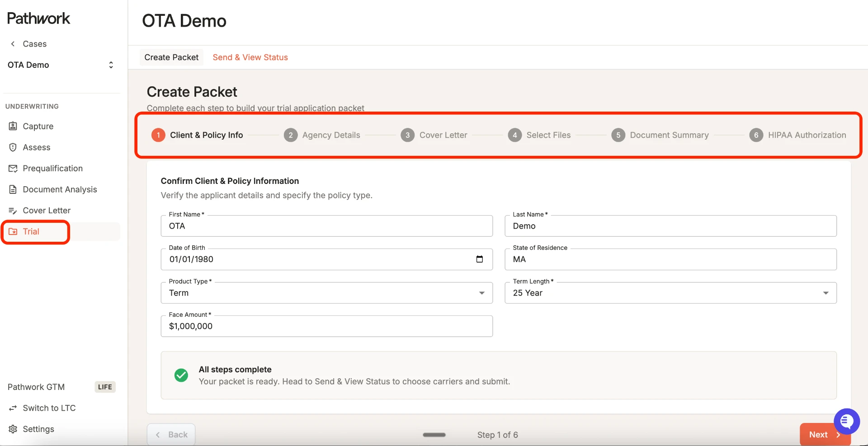Open the Capture section icon
868x446 pixels.
(x=13, y=126)
